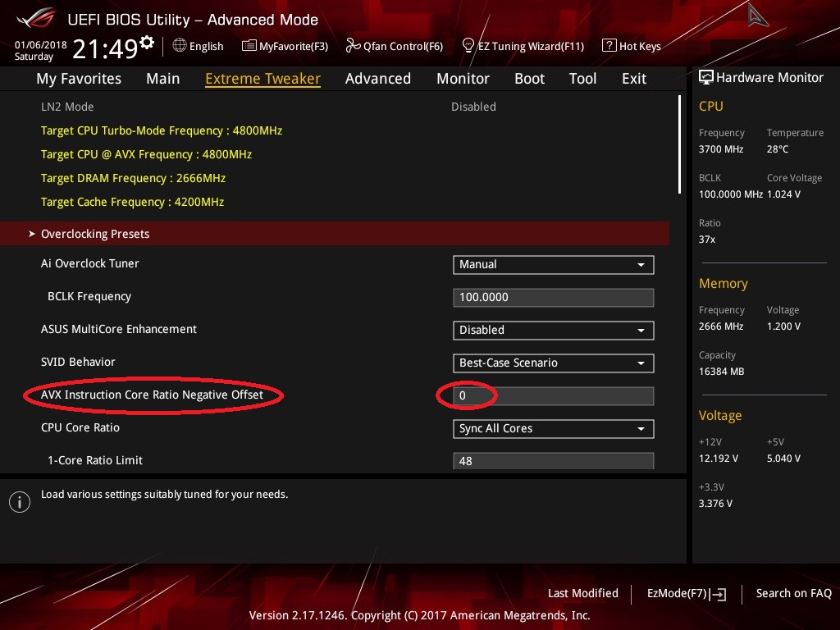Click the settings list scrollbar
The width and height of the screenshot is (840, 630).
[x=679, y=144]
